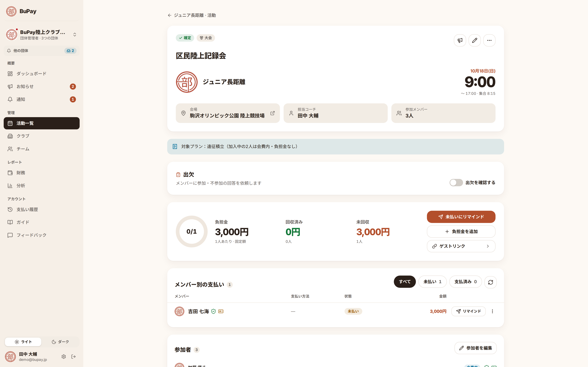Viewport: 588px width, 367px height.
Task: Toggle 出欠を確認する switch
Action: click(456, 183)
